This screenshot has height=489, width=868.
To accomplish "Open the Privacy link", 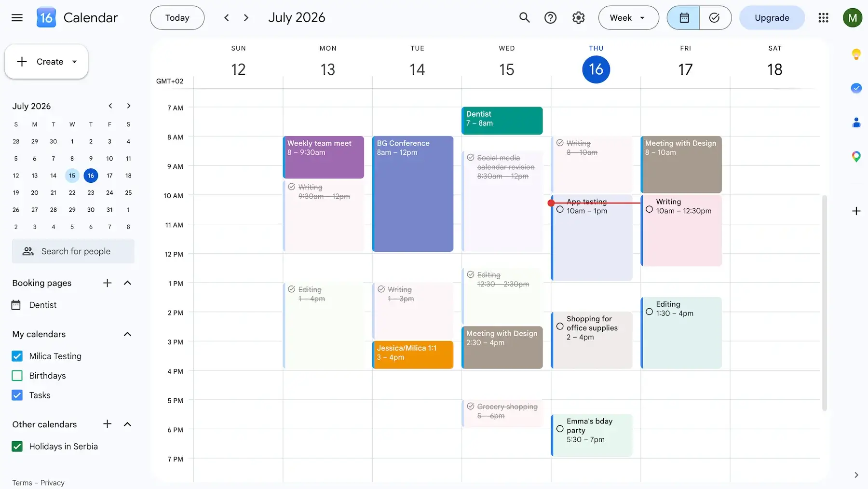I will pyautogui.click(x=53, y=483).
